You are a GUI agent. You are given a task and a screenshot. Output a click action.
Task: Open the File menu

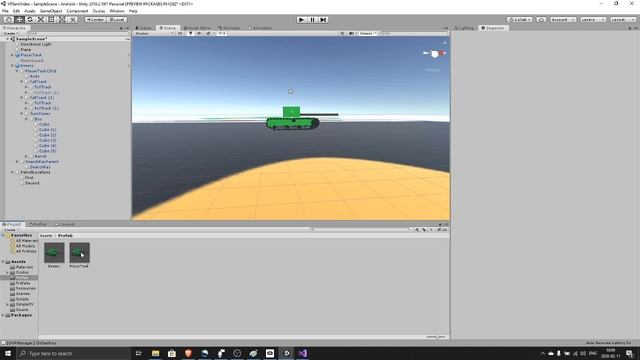point(5,11)
